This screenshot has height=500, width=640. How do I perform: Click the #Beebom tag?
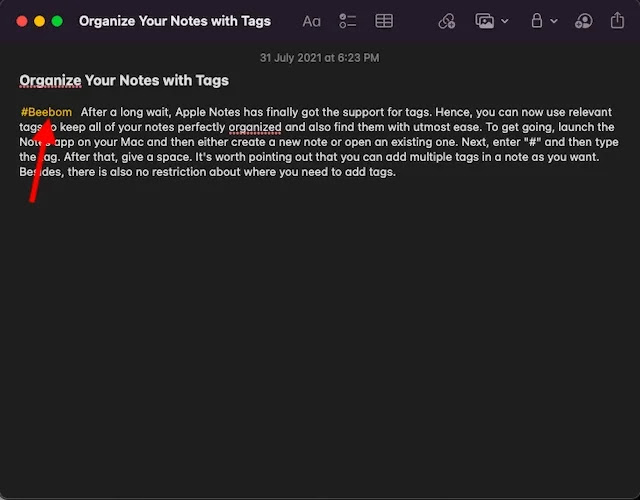click(x=46, y=112)
